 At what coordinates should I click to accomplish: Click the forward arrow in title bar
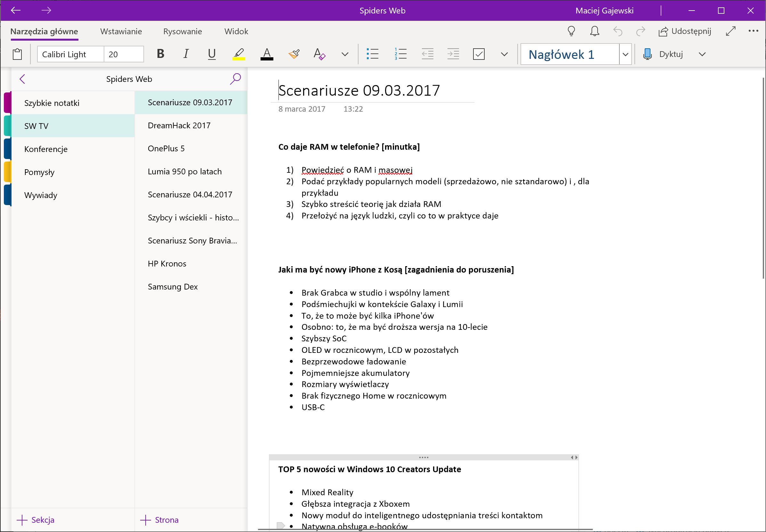(46, 10)
